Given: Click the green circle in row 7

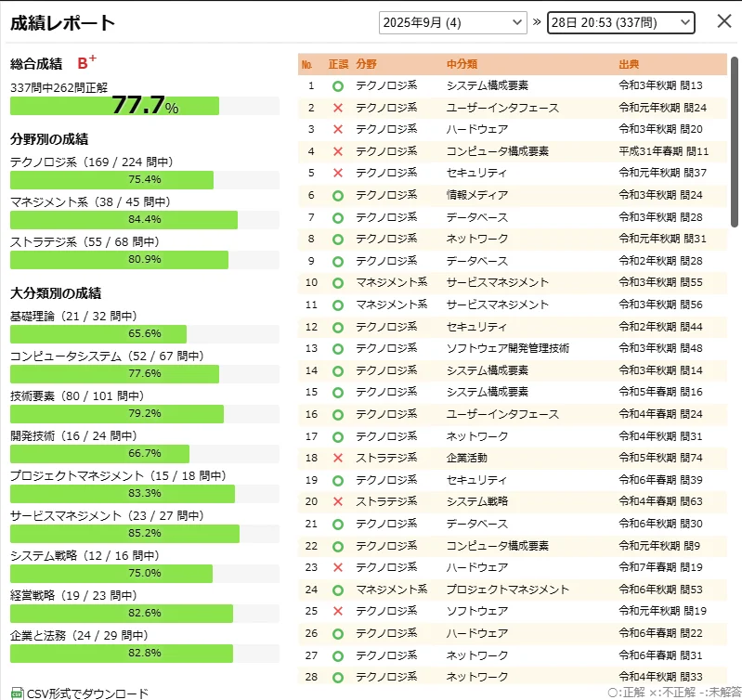Looking at the screenshot, I should coord(338,217).
